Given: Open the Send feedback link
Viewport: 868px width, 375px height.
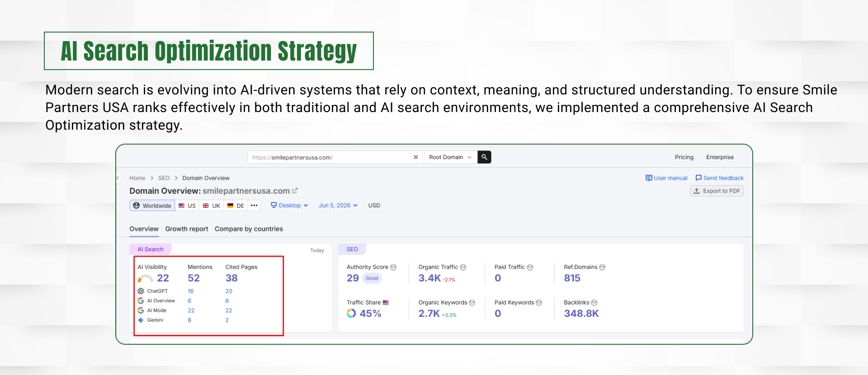Looking at the screenshot, I should point(719,178).
